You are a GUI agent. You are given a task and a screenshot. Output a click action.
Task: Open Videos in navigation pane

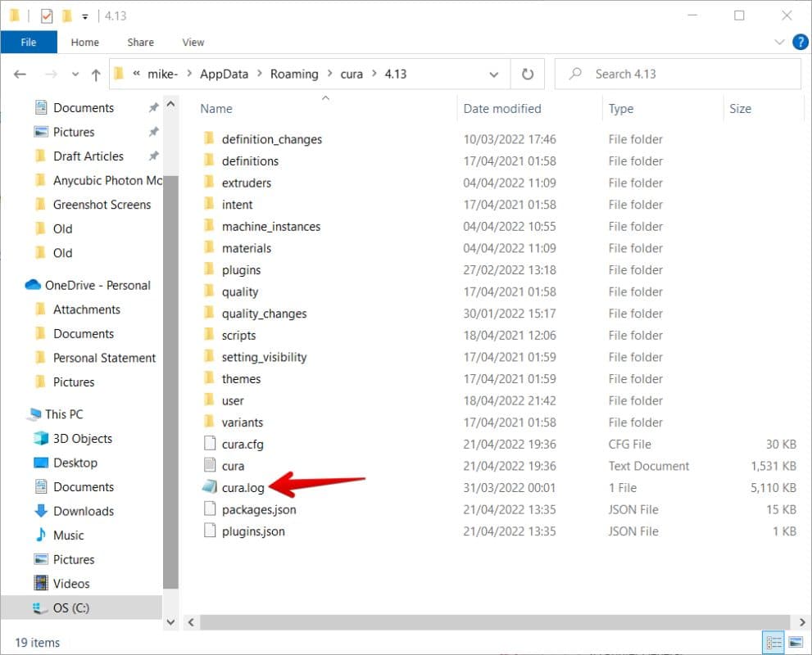coord(71,584)
